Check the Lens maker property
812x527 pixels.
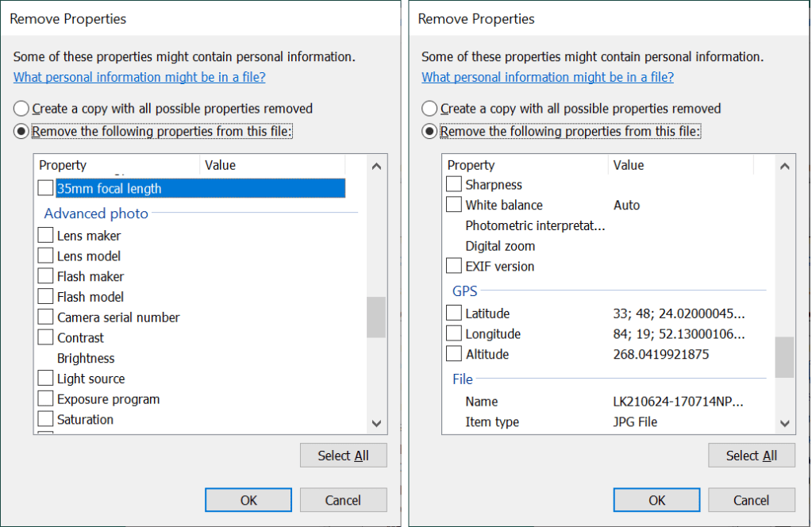click(46, 236)
